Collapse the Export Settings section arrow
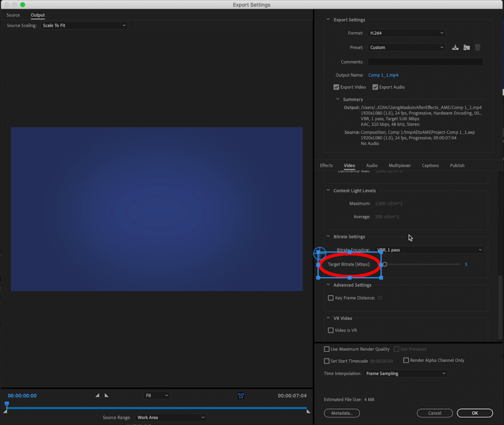 tap(328, 20)
